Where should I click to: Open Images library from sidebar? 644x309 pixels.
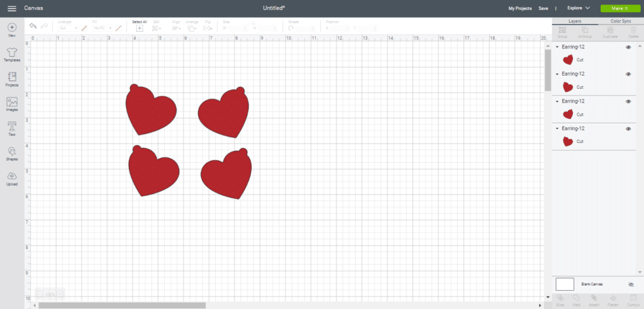(11, 104)
